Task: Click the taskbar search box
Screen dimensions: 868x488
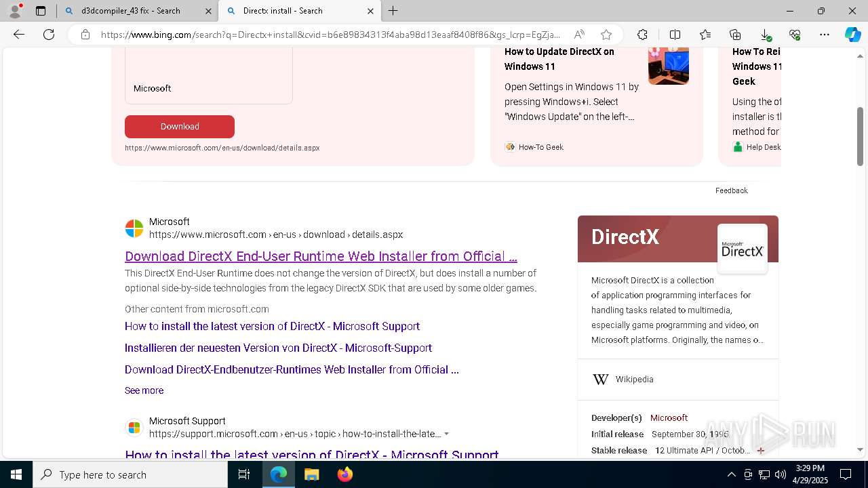Action: click(x=130, y=474)
